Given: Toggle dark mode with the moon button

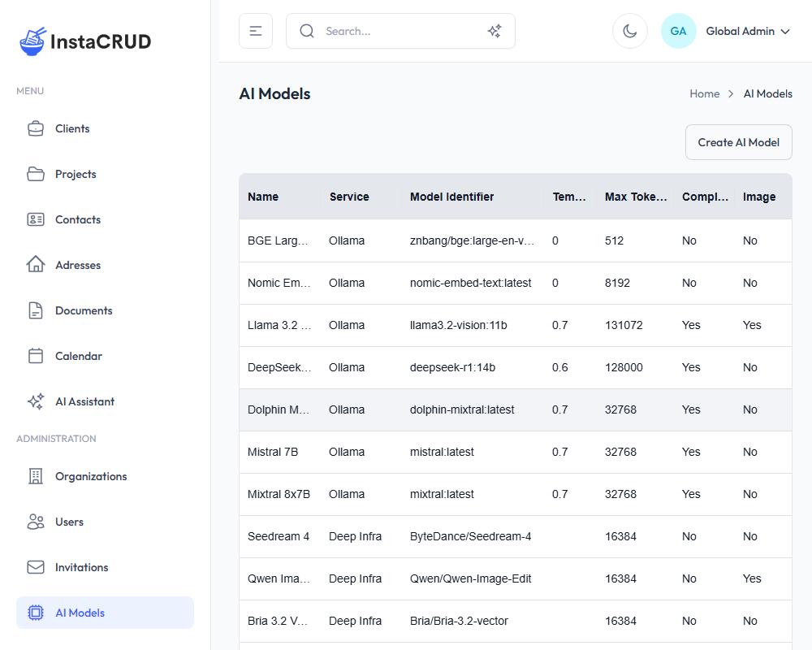Looking at the screenshot, I should [x=629, y=31].
